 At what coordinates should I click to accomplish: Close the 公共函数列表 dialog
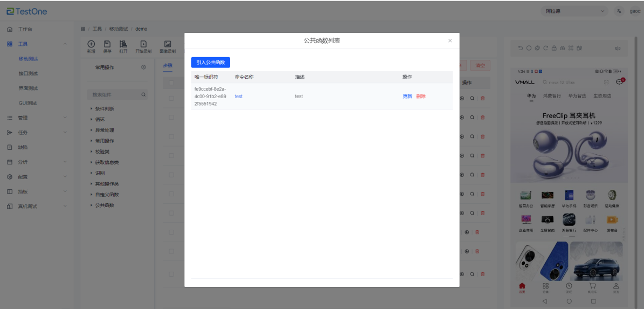pyautogui.click(x=450, y=40)
